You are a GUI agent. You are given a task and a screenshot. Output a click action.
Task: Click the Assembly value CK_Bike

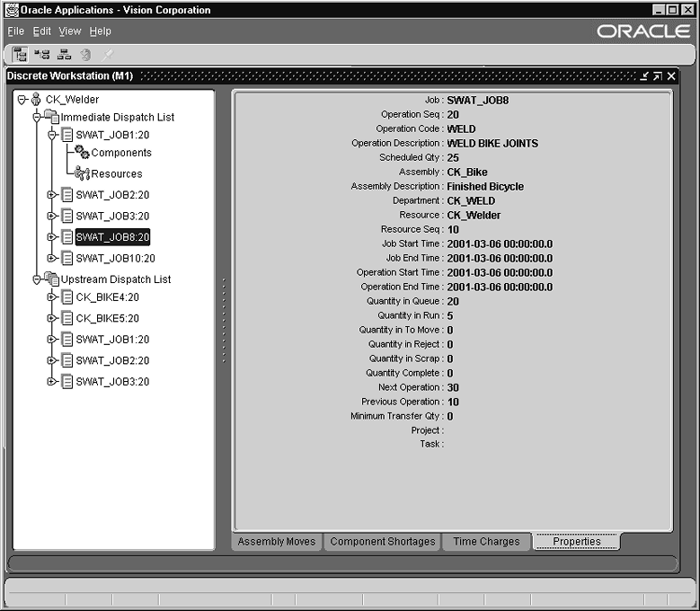tap(467, 173)
